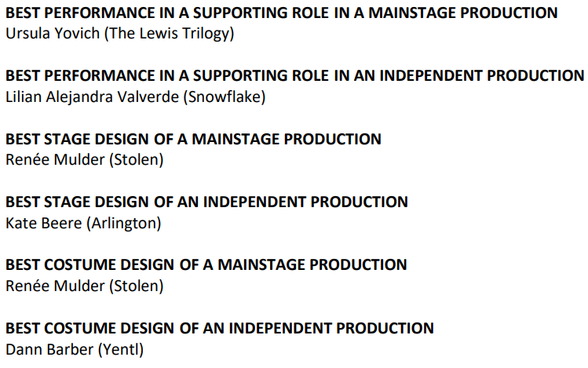
Task: Click the name Ursula Yovich
Action: (x=53, y=34)
